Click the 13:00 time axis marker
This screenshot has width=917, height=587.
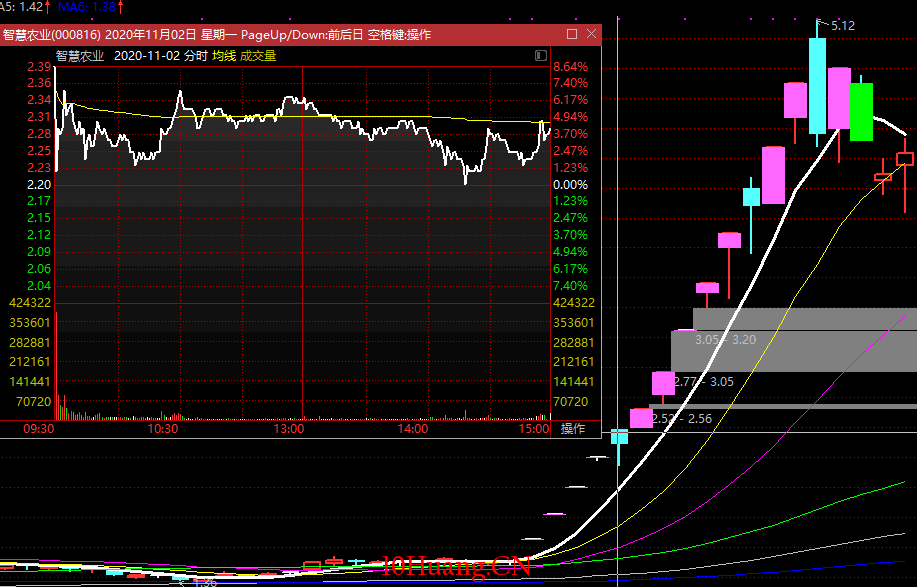pos(288,429)
